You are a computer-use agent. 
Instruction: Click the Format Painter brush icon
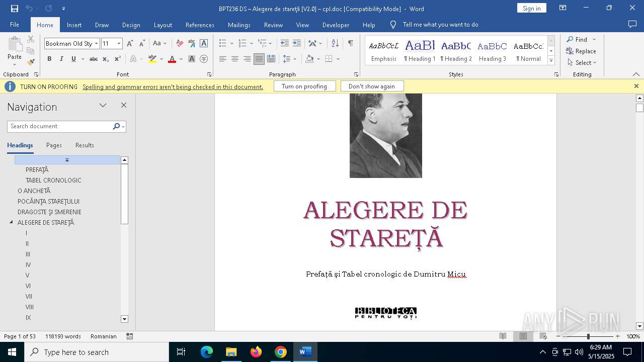(x=31, y=62)
